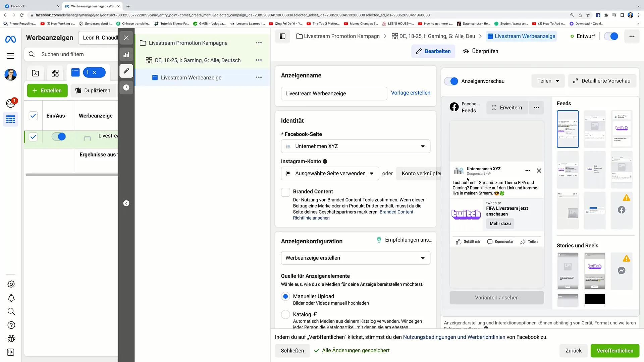Viewport: 644px width, 362px height.
Task: Click the Vorlage erstellen link
Action: [x=411, y=93]
